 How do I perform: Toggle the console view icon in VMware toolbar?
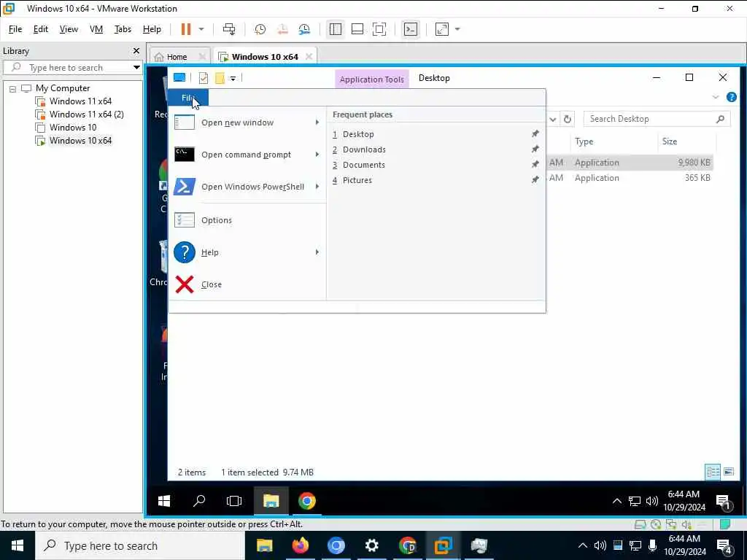coord(410,29)
